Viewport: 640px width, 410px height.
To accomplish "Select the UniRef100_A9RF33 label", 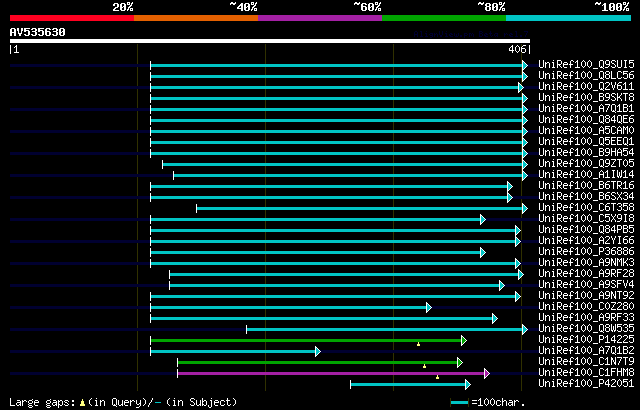I will pos(586,318).
